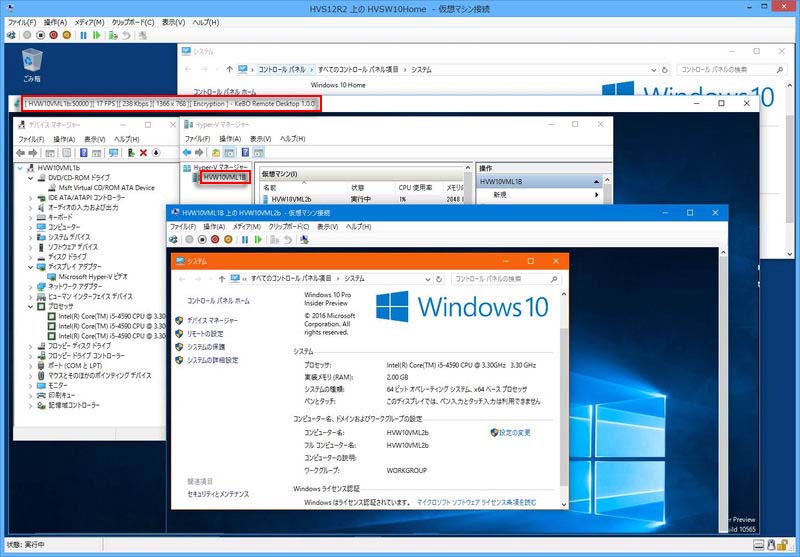Open 表示(V) menu in Hyper-V Manager

click(x=260, y=139)
